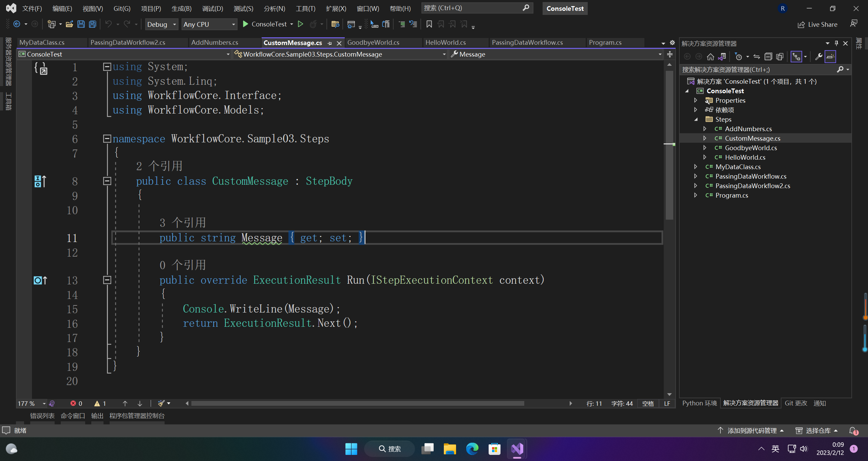868x461 pixels.
Task: Open the 调试(D) menu
Action: (212, 8)
